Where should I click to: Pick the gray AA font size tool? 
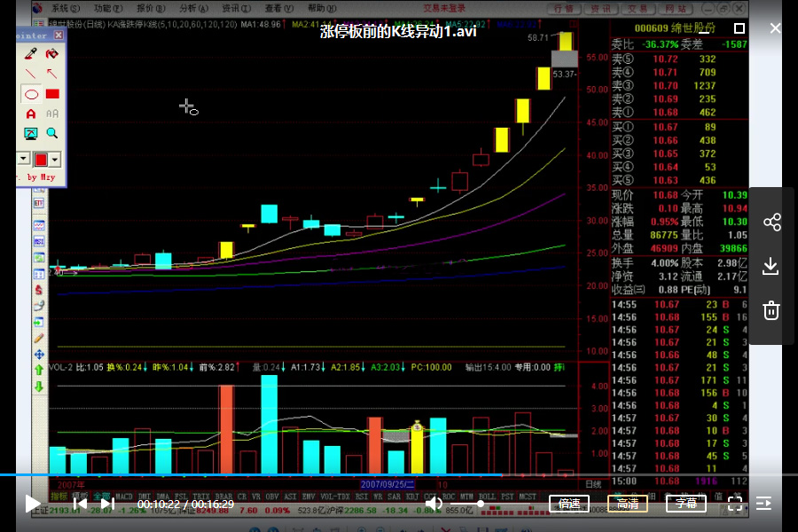point(52,113)
